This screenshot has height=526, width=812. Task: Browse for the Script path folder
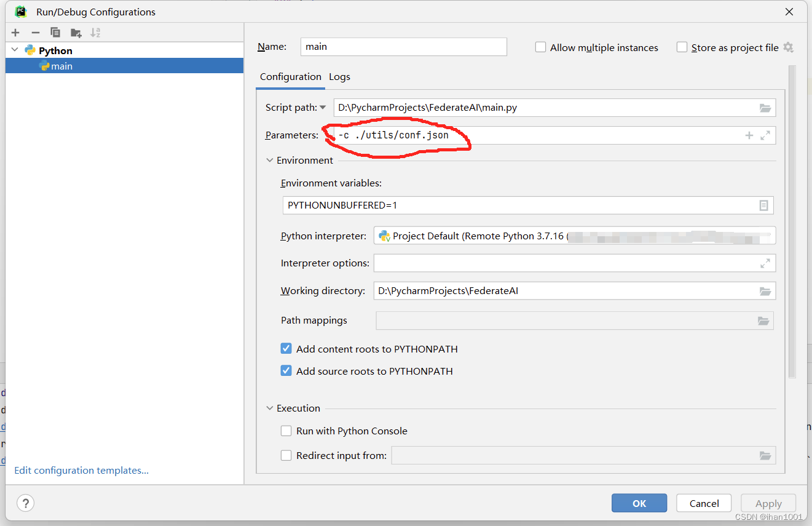click(x=765, y=108)
